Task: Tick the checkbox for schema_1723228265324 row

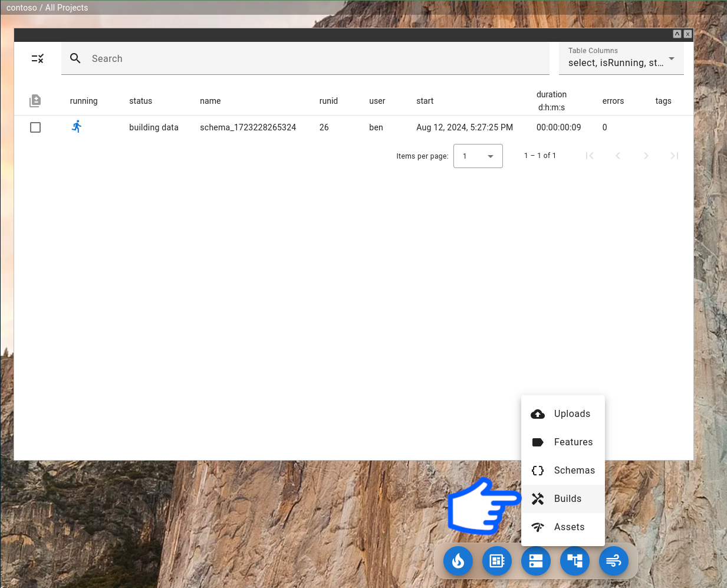Action: click(x=35, y=127)
